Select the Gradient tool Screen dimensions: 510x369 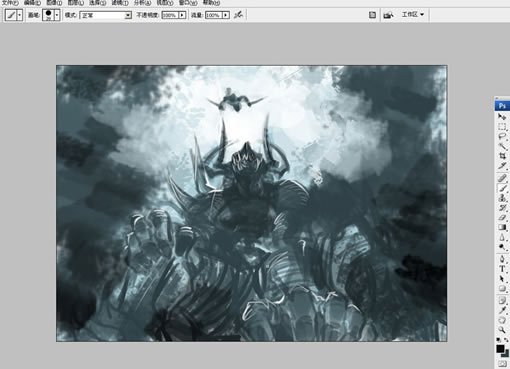(502, 227)
